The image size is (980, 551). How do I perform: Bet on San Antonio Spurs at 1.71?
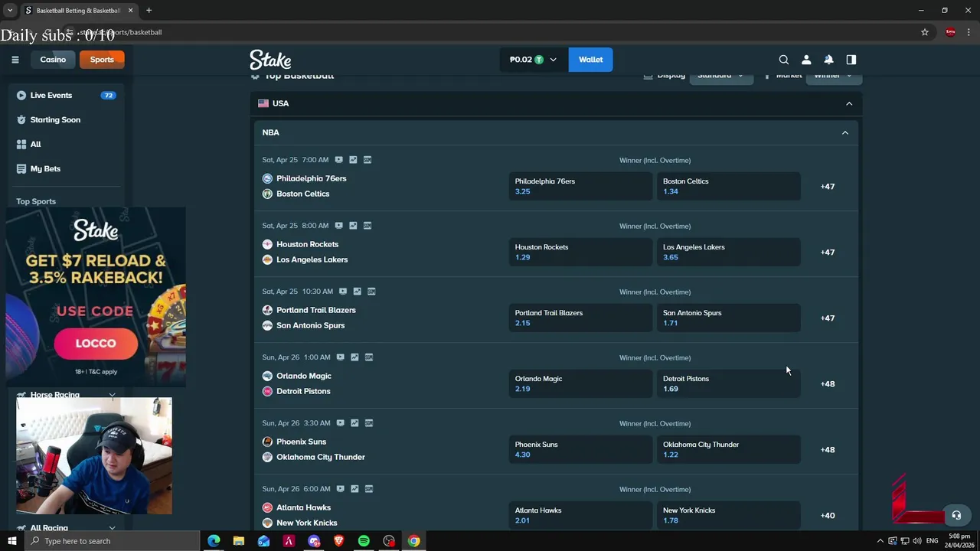pyautogui.click(x=728, y=318)
